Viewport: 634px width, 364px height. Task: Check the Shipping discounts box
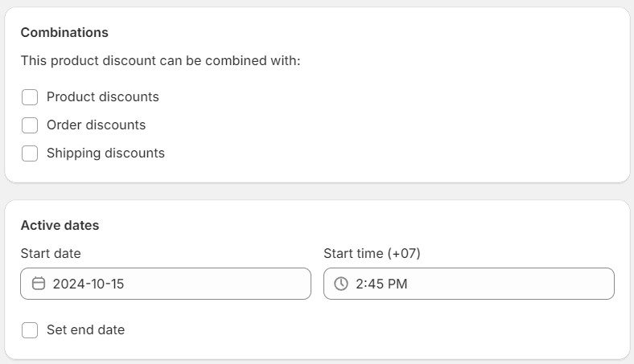click(x=30, y=153)
